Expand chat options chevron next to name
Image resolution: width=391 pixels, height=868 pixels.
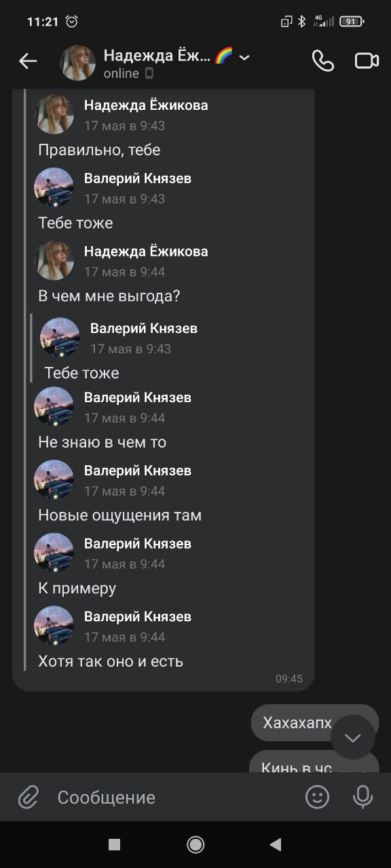(x=244, y=58)
